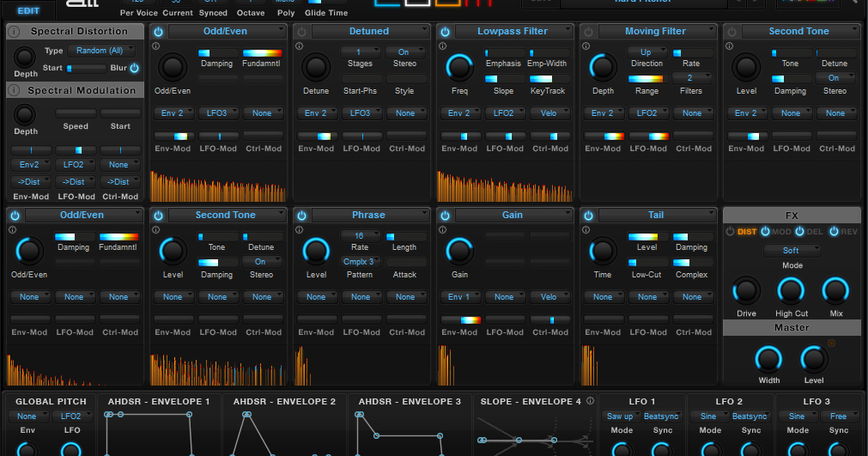Open the Phrase module selector dropdown
Image resolution: width=868 pixels, height=456 pixels.
[370, 216]
